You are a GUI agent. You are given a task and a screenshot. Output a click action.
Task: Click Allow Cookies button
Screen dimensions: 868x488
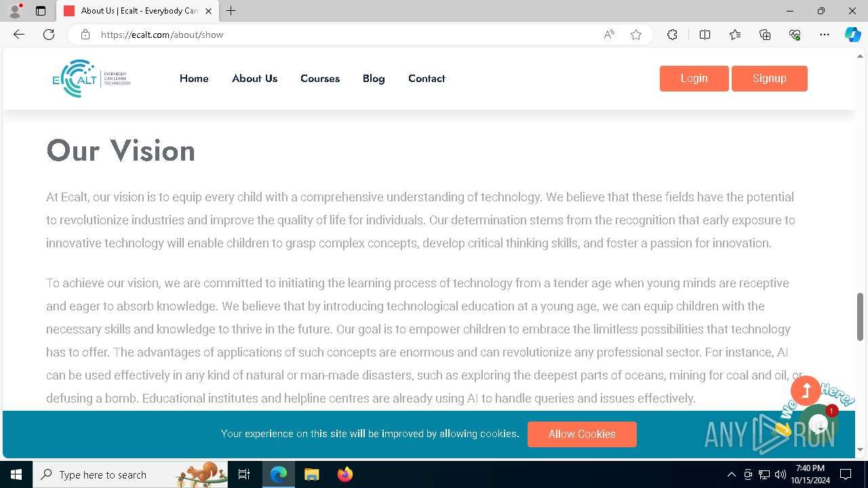pyautogui.click(x=582, y=434)
